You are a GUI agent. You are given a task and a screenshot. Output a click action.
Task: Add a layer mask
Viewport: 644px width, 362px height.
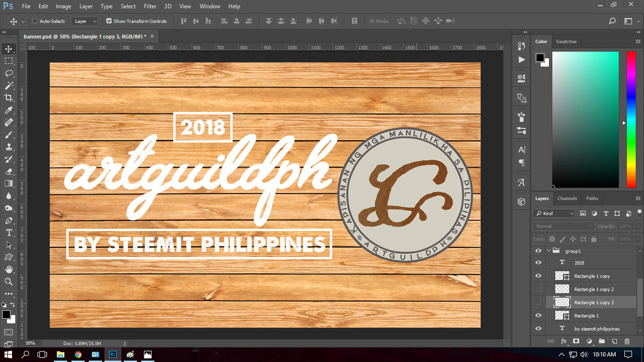576,341
